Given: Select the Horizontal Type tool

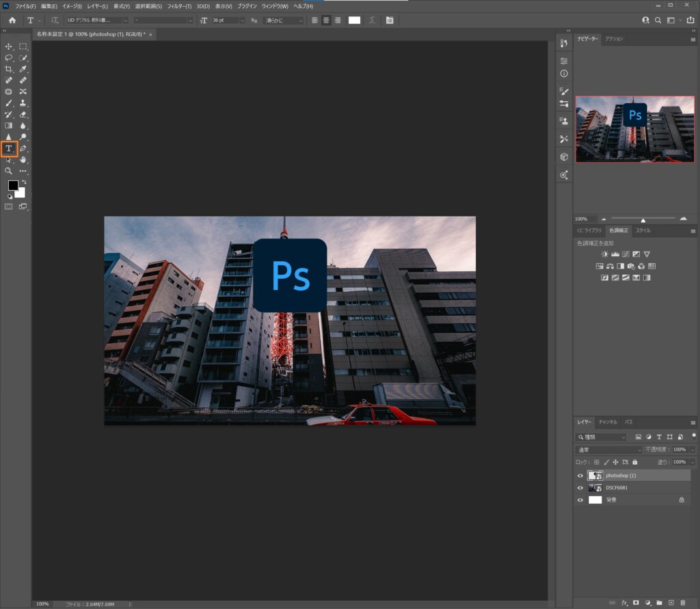Looking at the screenshot, I should 8,149.
